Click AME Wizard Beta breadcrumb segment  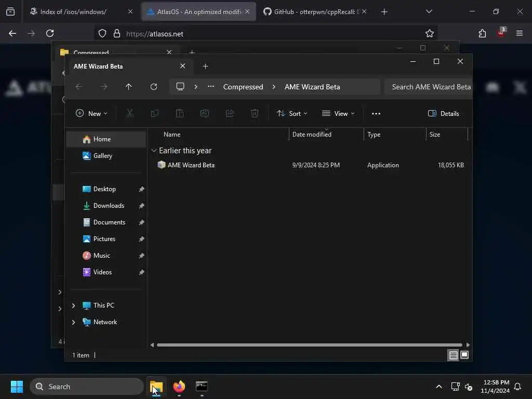tap(312, 87)
